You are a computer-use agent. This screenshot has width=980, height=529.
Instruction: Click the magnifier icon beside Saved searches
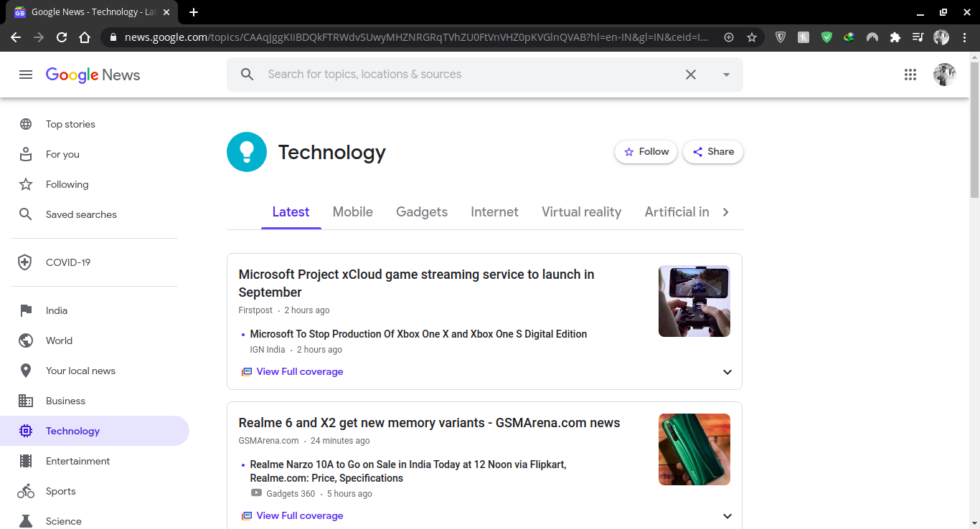26,214
